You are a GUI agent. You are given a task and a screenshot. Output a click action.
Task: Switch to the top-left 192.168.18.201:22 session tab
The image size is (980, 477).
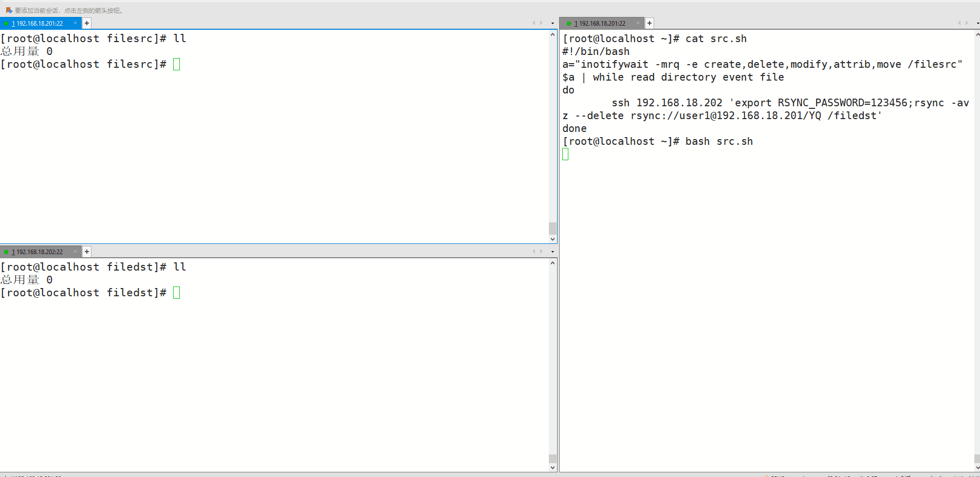click(x=39, y=24)
